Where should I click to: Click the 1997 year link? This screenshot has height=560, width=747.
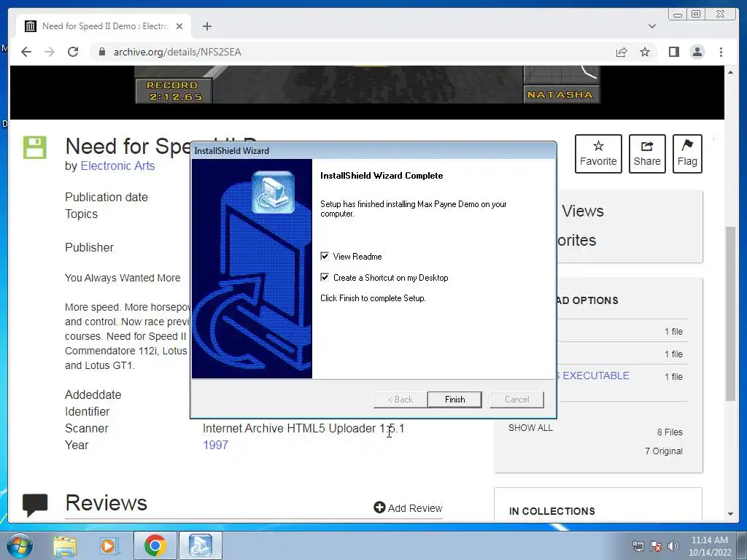[215, 445]
